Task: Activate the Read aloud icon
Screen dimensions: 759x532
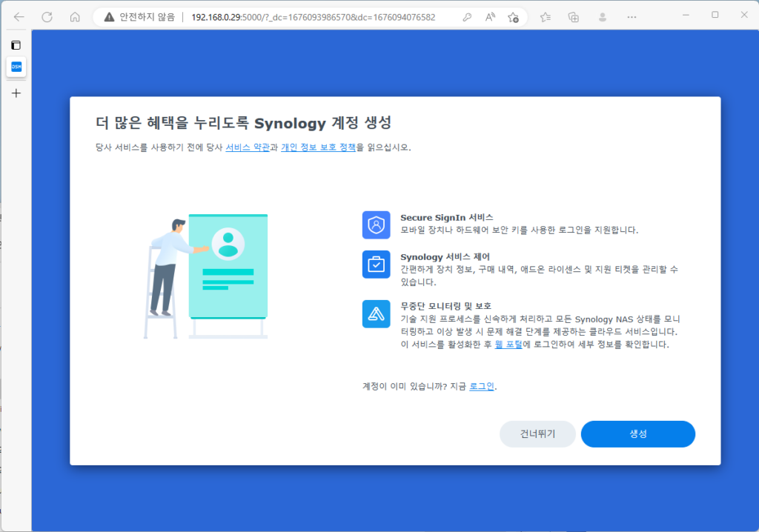Action: (491, 18)
